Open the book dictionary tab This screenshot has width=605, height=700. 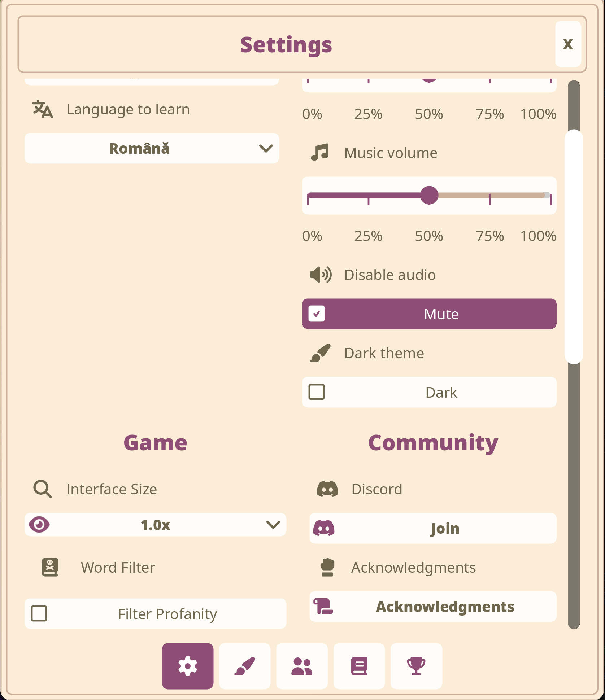click(x=359, y=666)
